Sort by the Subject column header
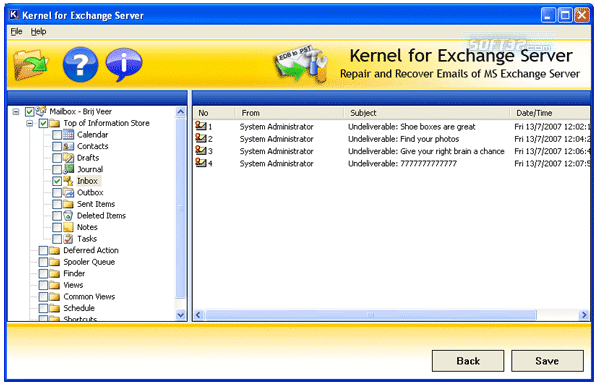Screen dimensions: 598x386 [427, 113]
